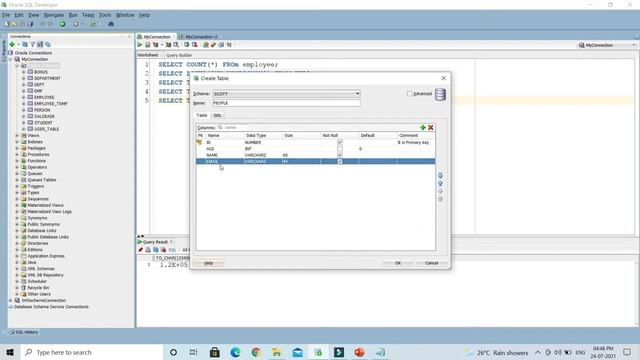Toggle the Advanced checkbox in Create Table

click(409, 93)
